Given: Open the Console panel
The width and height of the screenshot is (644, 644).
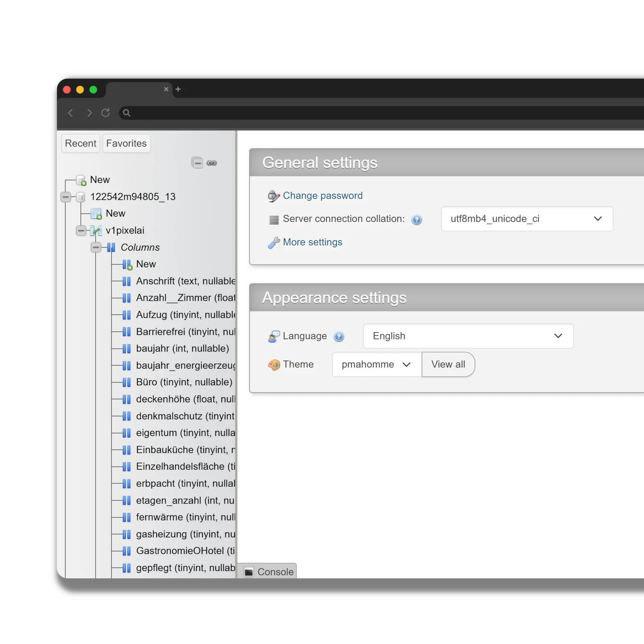Looking at the screenshot, I should click(x=267, y=571).
